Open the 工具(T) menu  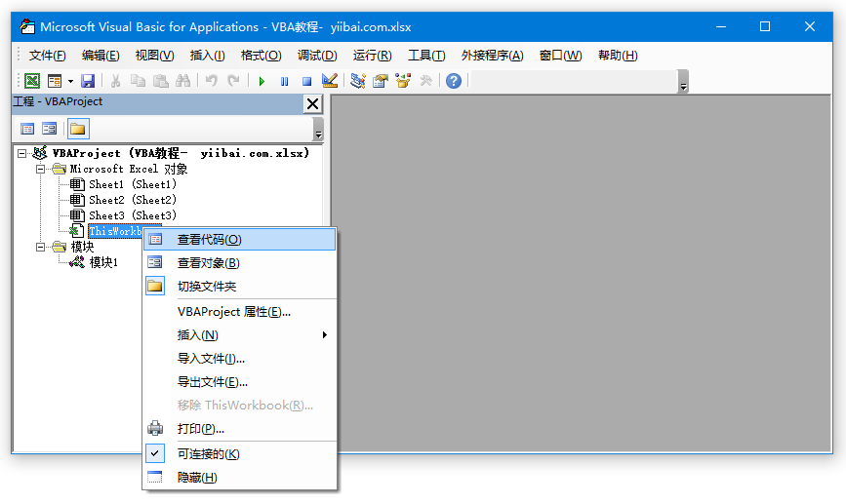coord(426,56)
